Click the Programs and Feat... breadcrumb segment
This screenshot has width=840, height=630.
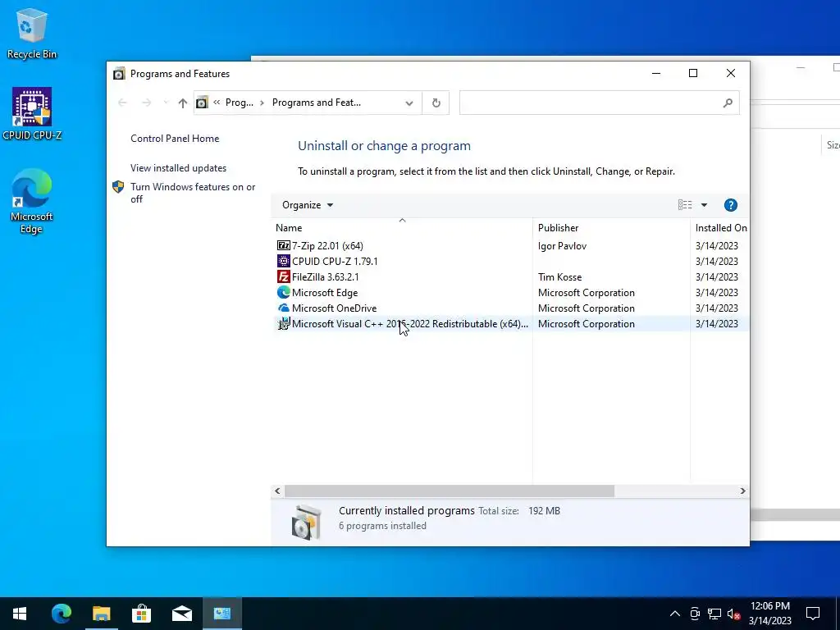tap(317, 103)
